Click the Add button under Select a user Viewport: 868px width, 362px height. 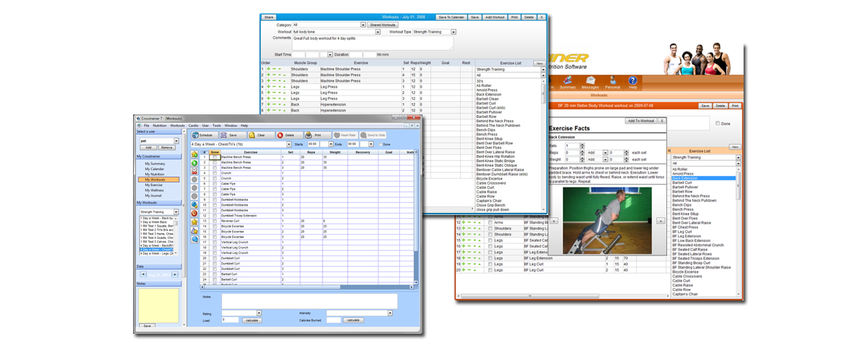[x=148, y=148]
